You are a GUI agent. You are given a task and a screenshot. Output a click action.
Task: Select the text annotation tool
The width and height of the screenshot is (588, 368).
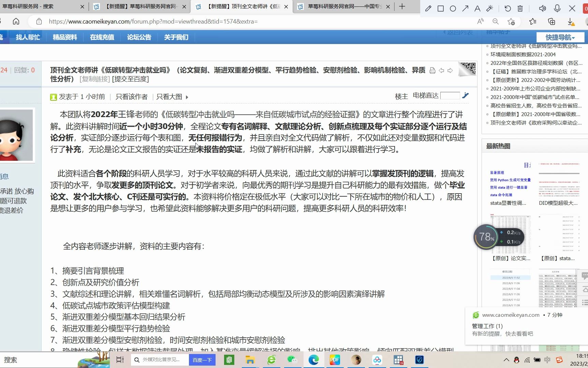(x=477, y=9)
